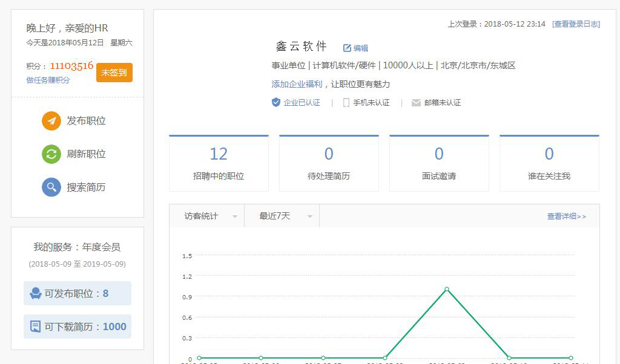This screenshot has width=620, height=364.
Task: Click the sofa icon in 可发布职位
Action: [x=36, y=294]
